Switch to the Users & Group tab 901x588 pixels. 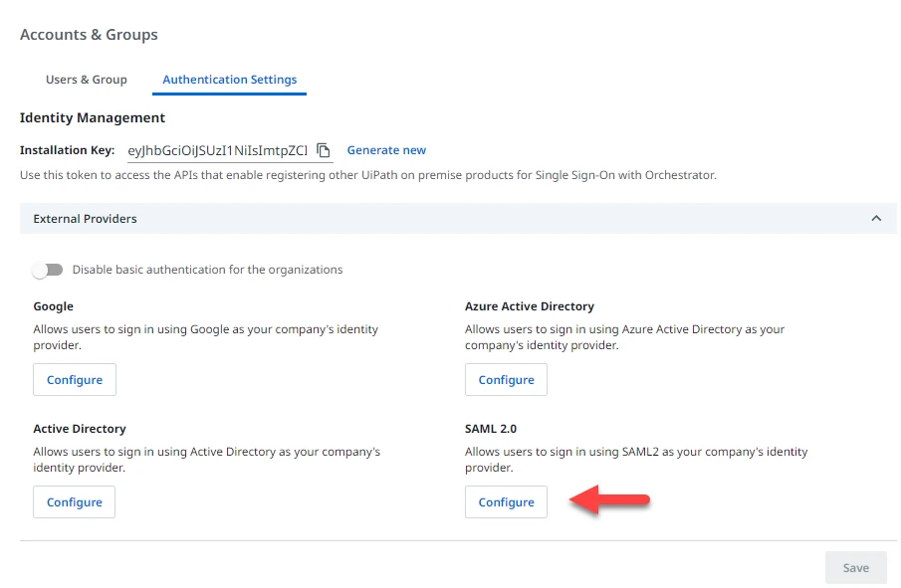[x=87, y=80]
